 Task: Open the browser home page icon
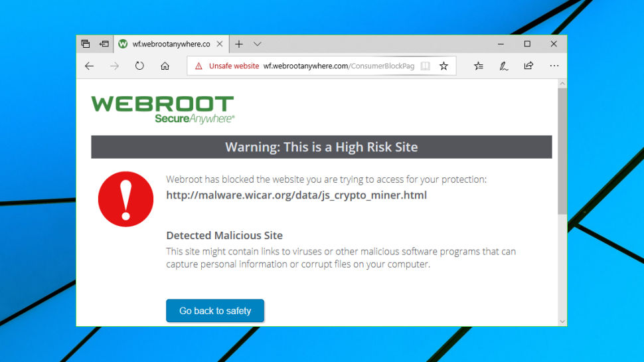[165, 66]
